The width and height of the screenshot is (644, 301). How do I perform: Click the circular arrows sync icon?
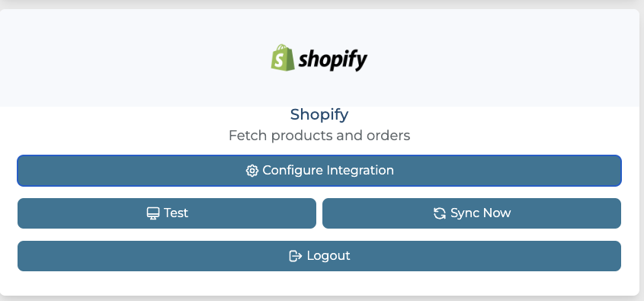(440, 213)
